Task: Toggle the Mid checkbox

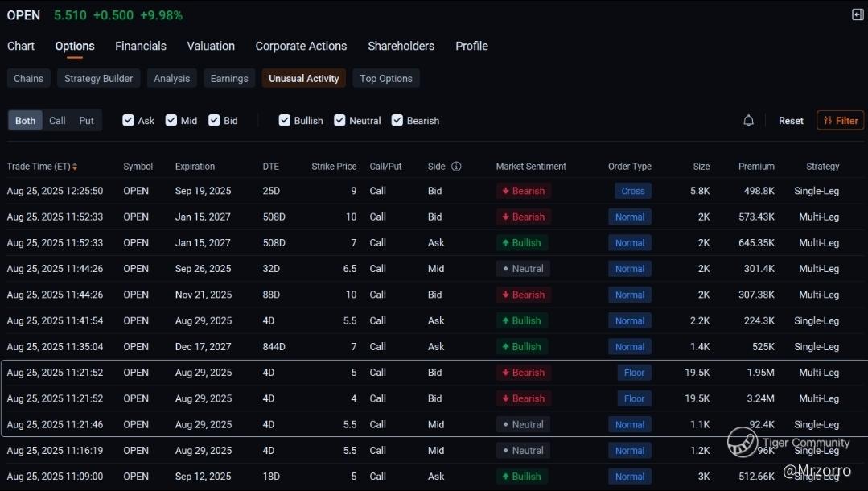Action: click(x=171, y=121)
